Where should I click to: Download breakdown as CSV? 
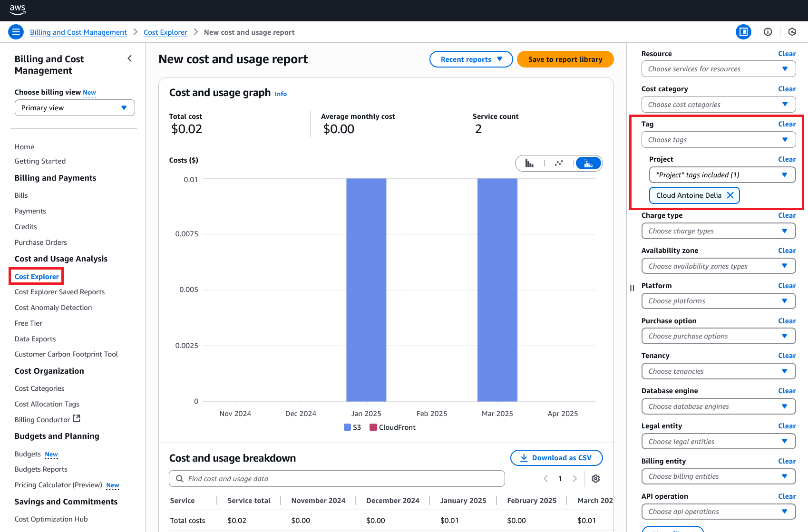tap(556, 458)
